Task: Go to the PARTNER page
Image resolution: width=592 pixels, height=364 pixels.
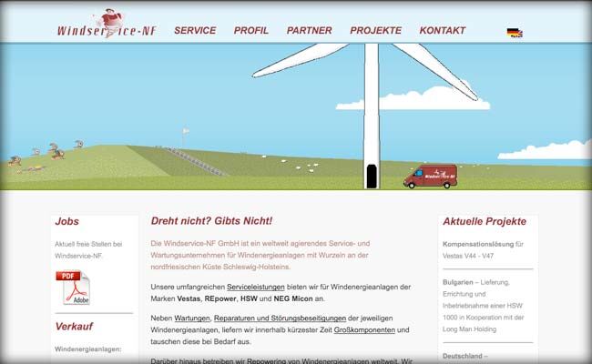Action: pos(309,30)
